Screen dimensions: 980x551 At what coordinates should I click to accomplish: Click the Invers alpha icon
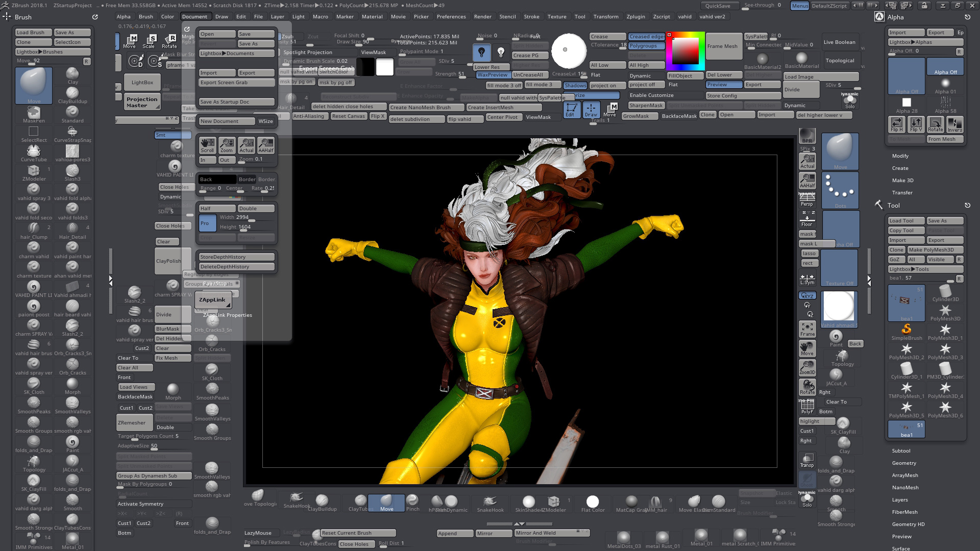tap(955, 124)
